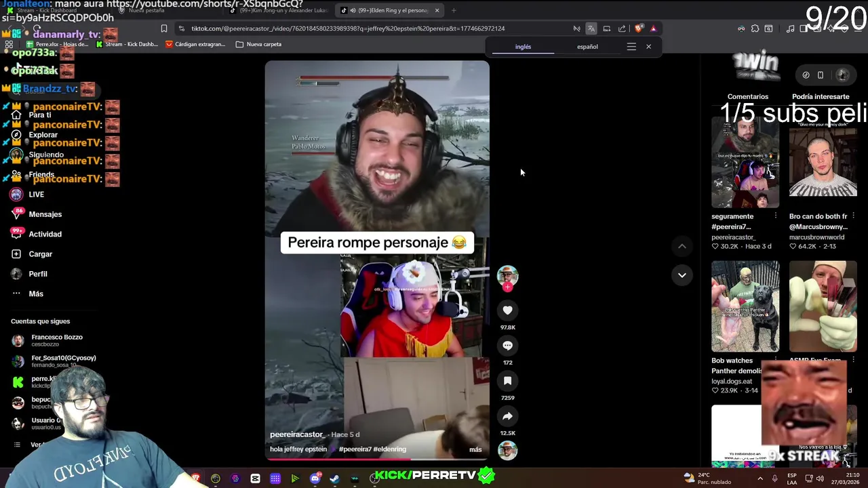This screenshot has height=488, width=868.
Task: Open TikTok coins icon top right
Action: coord(806,75)
